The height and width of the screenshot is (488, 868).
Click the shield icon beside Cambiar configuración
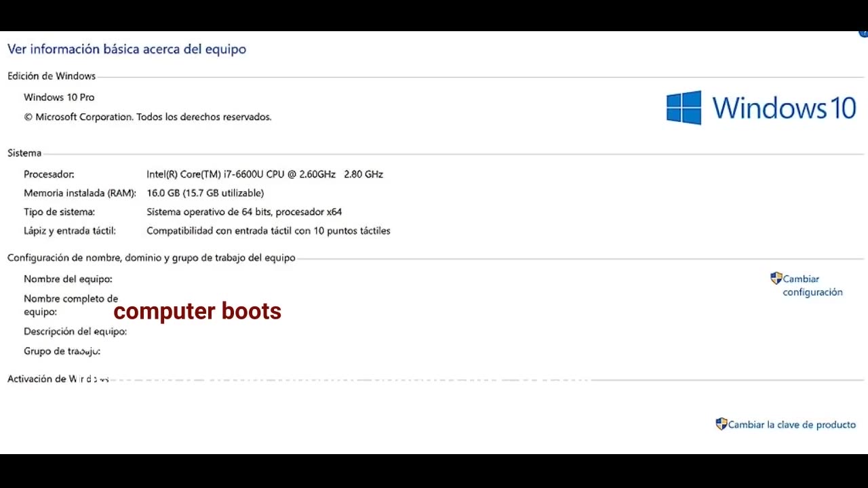point(776,279)
